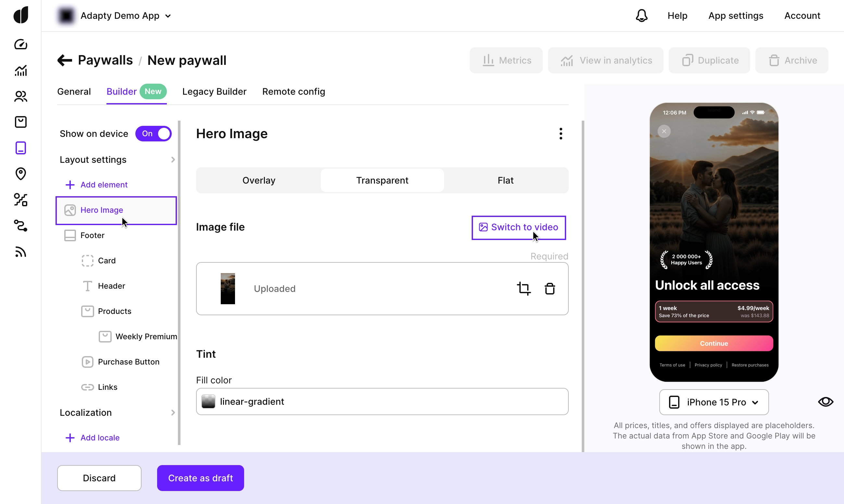The width and height of the screenshot is (844, 504).
Task: Select the Charts analytics sidebar icon
Action: pos(21,70)
